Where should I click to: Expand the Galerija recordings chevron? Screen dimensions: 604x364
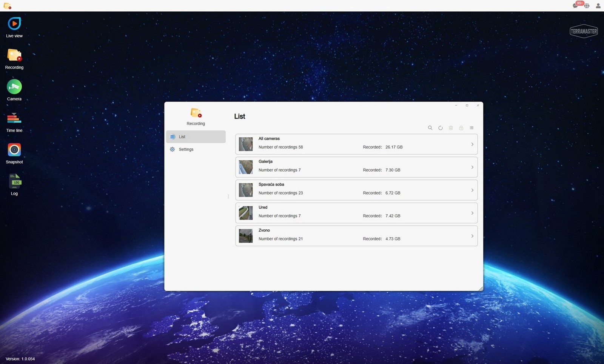click(472, 167)
